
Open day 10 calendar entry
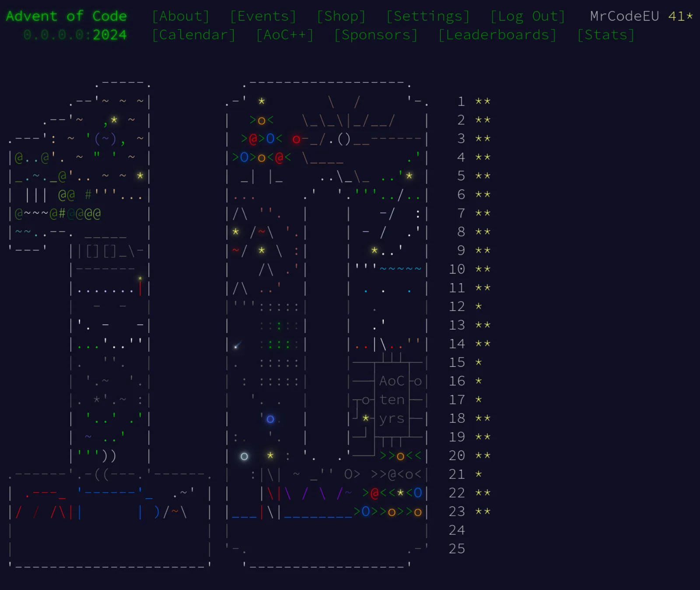470,269
